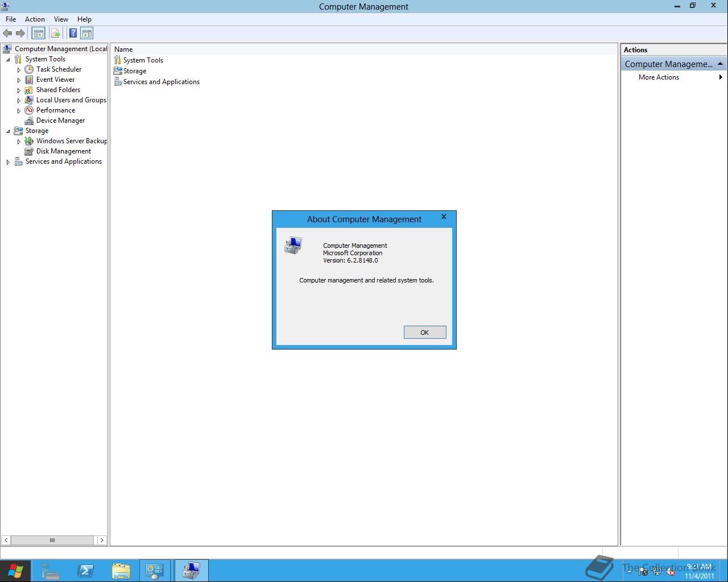Click the Event Viewer icon in tree
The image size is (728, 582).
pos(29,80)
